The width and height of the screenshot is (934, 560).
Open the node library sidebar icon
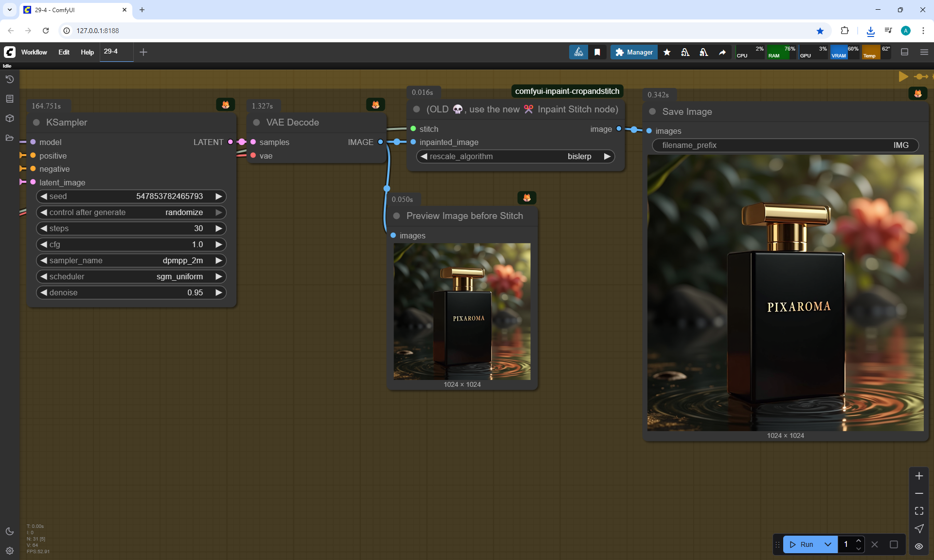point(10,99)
